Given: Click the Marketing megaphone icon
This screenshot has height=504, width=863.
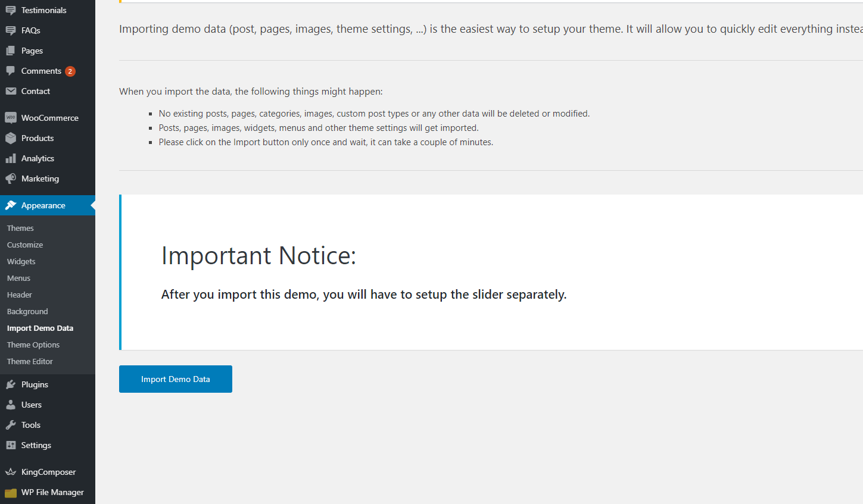Looking at the screenshot, I should pos(11,179).
